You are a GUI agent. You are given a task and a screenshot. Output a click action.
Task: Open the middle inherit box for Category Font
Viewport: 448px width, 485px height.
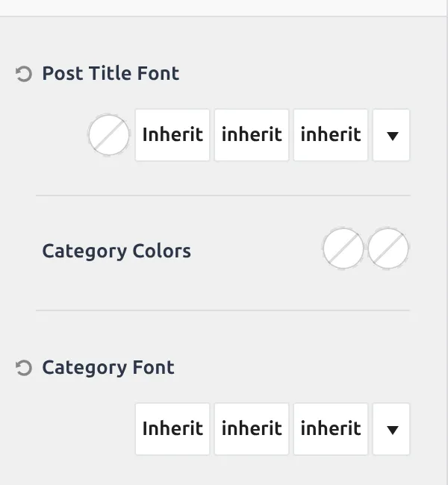tap(252, 429)
